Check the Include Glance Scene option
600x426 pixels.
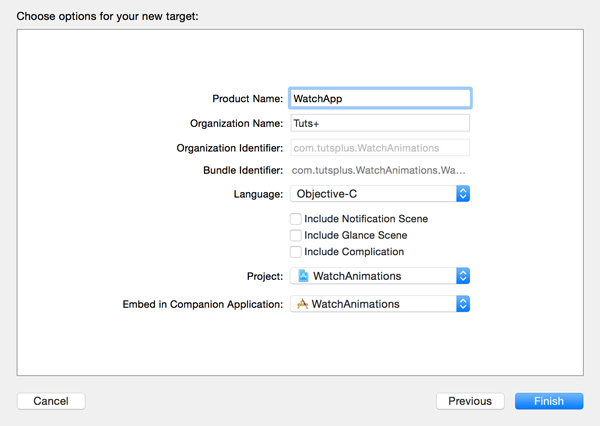click(295, 236)
